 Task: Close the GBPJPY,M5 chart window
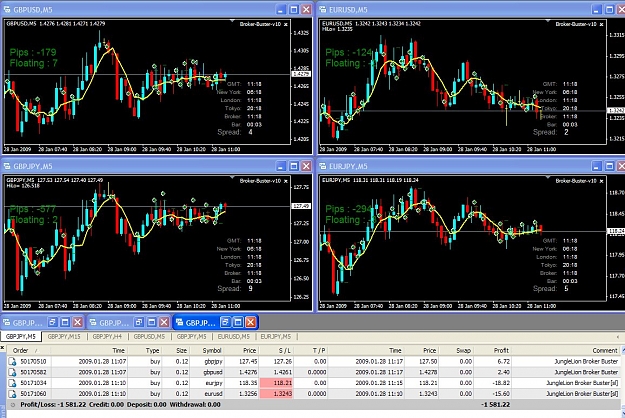pyautogui.click(x=306, y=166)
